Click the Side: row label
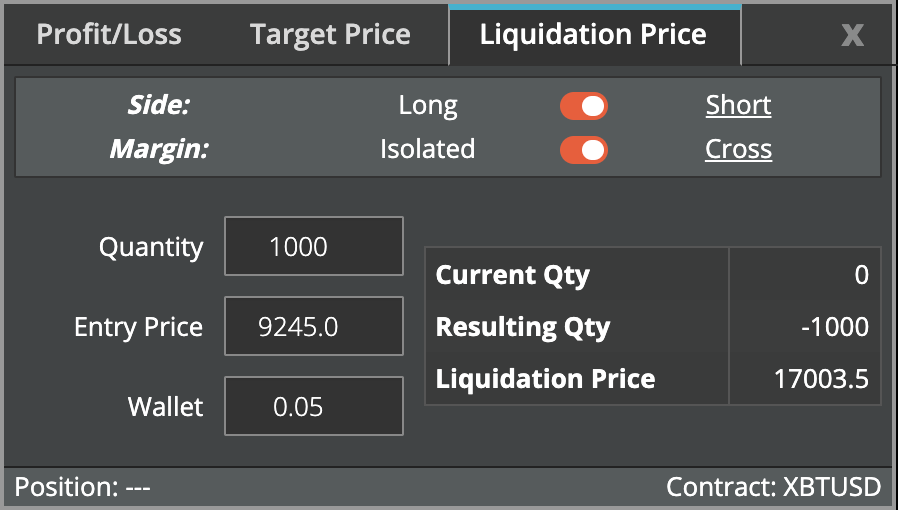The height and width of the screenshot is (510, 898). pos(158,106)
